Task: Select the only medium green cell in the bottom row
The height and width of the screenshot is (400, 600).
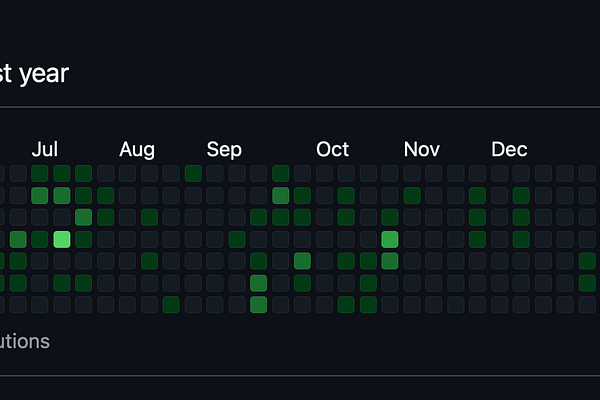Action: pyautogui.click(x=259, y=305)
